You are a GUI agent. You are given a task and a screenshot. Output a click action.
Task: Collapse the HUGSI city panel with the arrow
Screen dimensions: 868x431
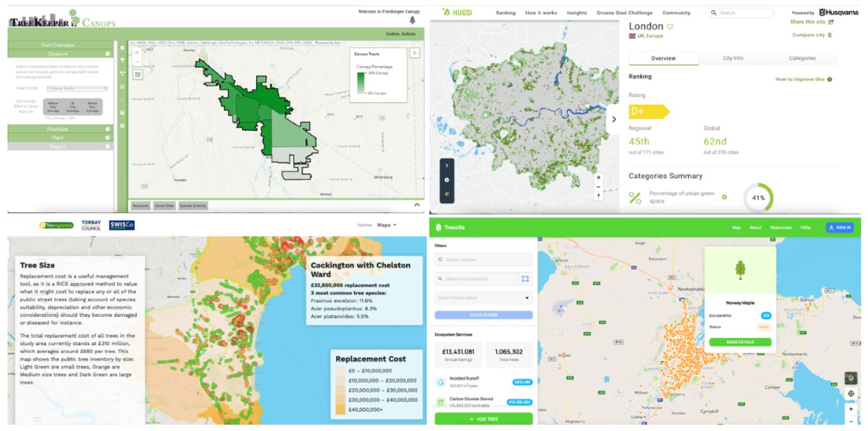[x=614, y=119]
